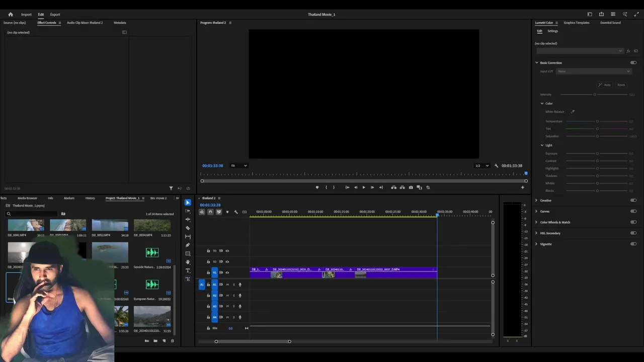
Task: Select DJI_0052.MP4 thumbnail in project bin
Action: (110, 226)
